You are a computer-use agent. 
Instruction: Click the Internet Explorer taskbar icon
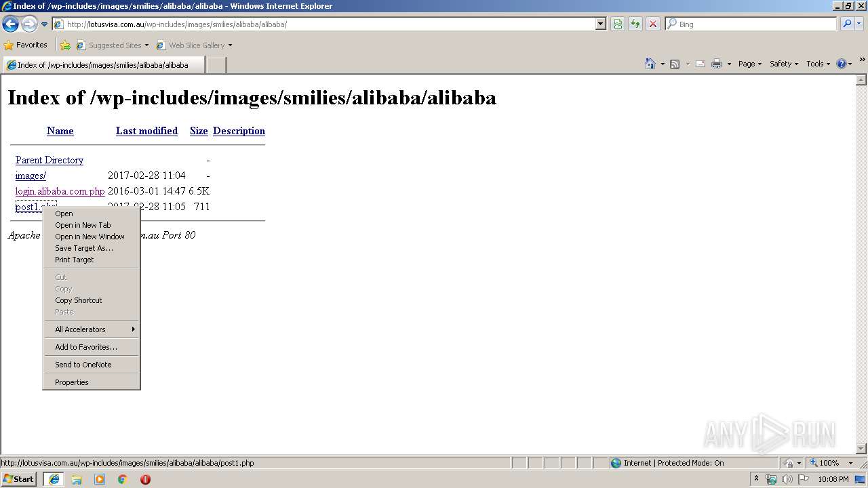pyautogui.click(x=54, y=479)
